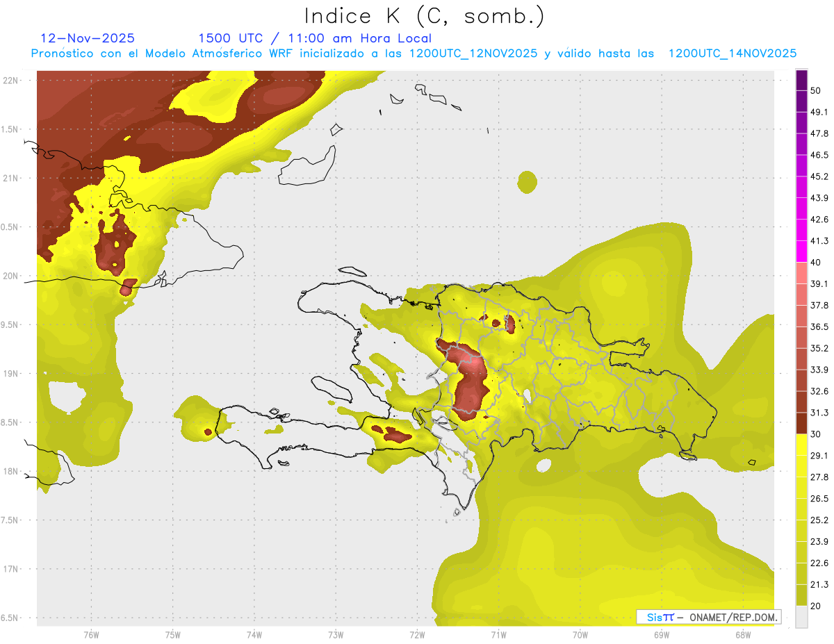
Task: Click the colorbar value 23.9
Action: click(x=820, y=542)
